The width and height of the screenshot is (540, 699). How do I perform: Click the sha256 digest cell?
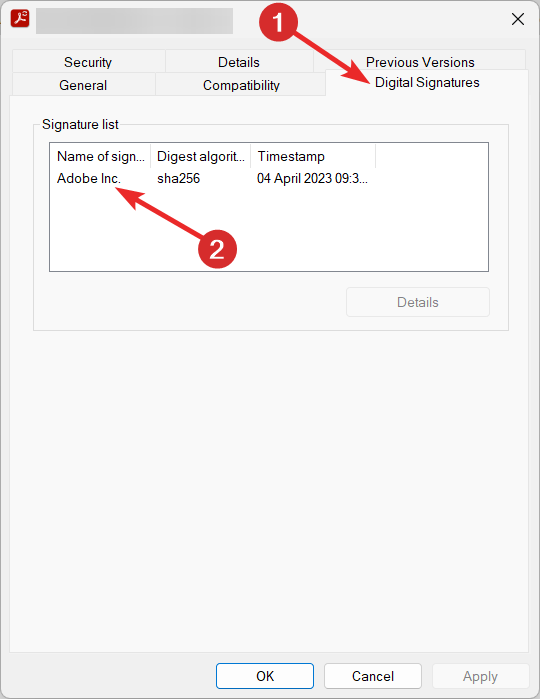pos(178,178)
